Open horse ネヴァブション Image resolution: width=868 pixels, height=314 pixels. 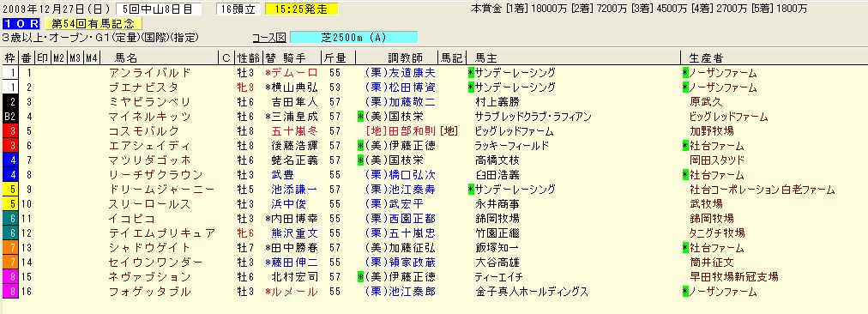[149, 277]
